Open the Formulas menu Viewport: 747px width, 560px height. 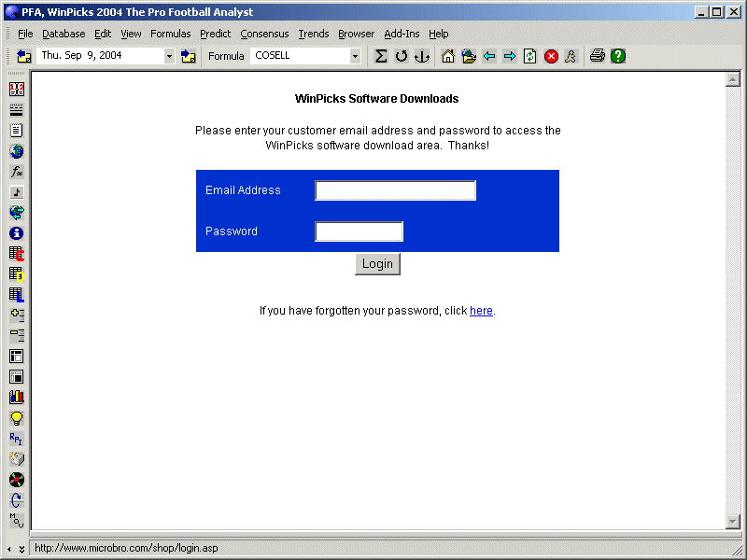coord(170,34)
